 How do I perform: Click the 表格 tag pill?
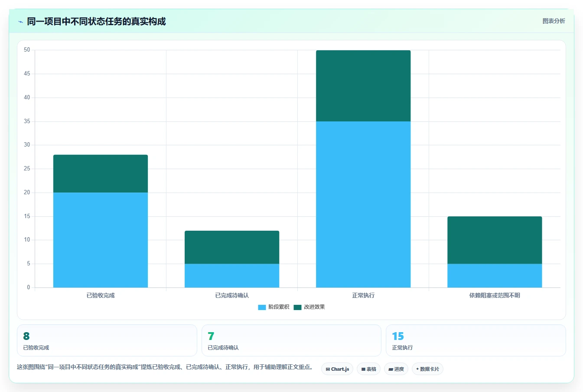click(368, 369)
